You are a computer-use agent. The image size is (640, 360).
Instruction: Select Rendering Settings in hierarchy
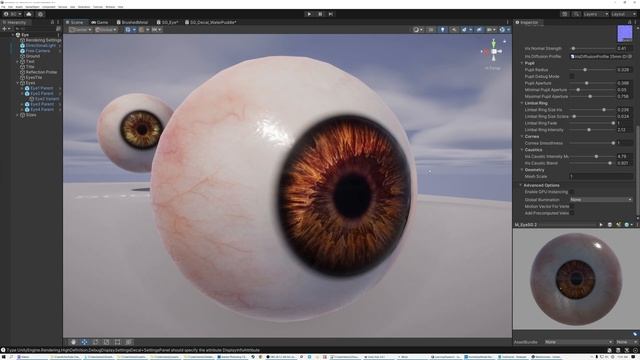click(x=43, y=40)
